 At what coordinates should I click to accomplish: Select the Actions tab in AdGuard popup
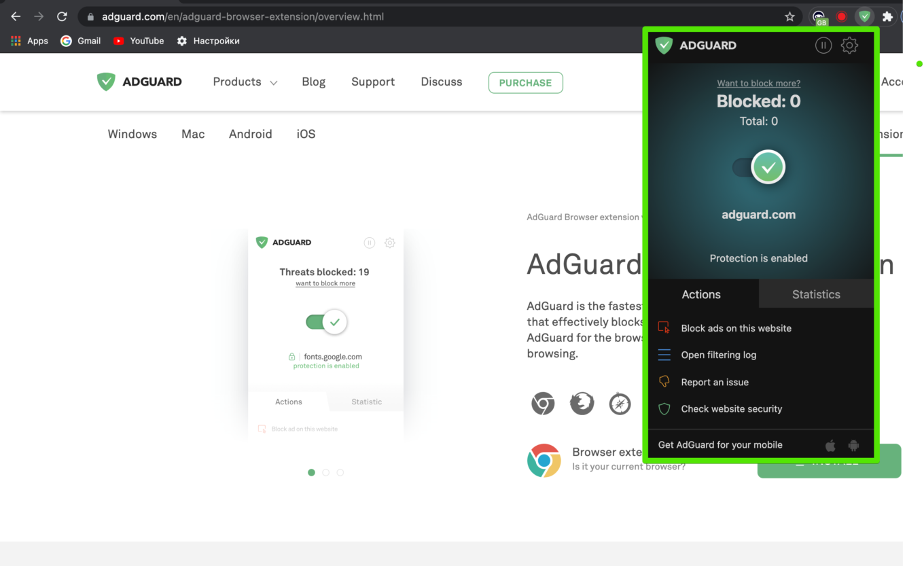[x=701, y=294]
